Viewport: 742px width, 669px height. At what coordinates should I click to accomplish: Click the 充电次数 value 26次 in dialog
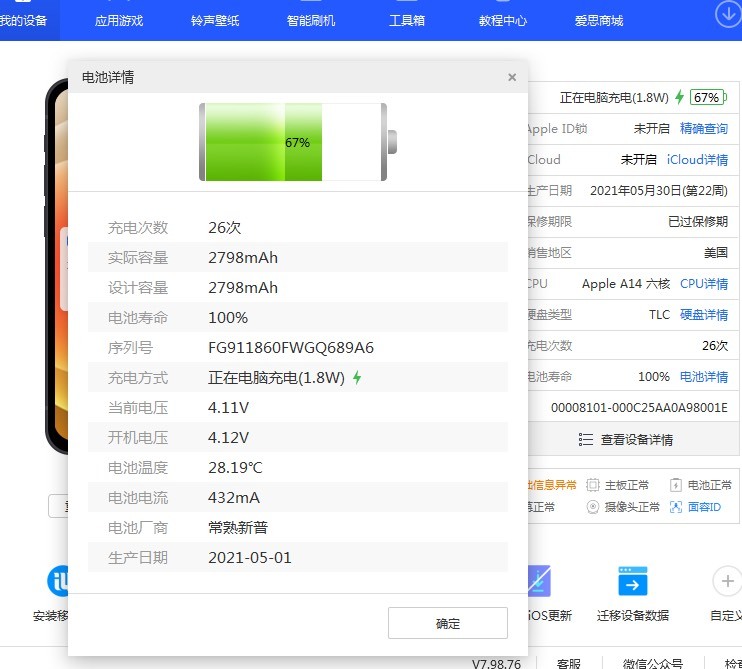click(x=225, y=228)
